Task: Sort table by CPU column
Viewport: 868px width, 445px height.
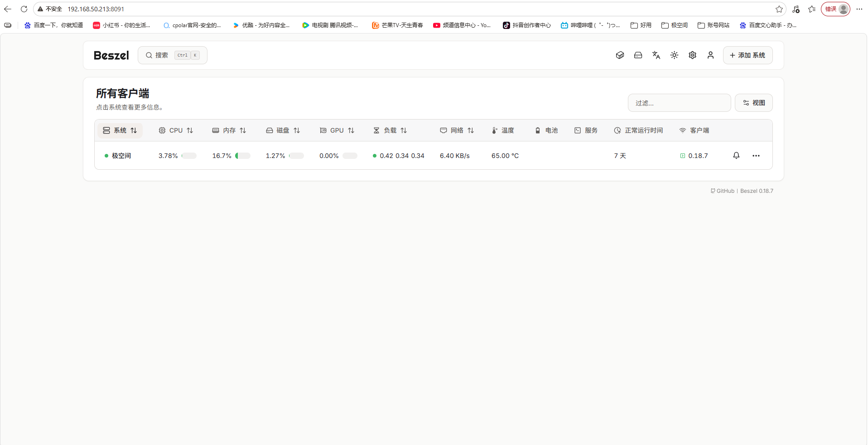Action: 176,130
